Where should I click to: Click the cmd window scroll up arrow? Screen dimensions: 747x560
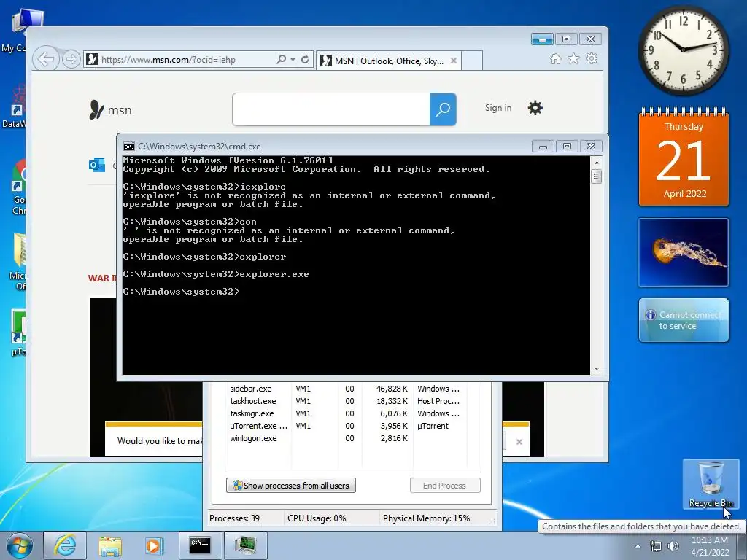[597, 163]
